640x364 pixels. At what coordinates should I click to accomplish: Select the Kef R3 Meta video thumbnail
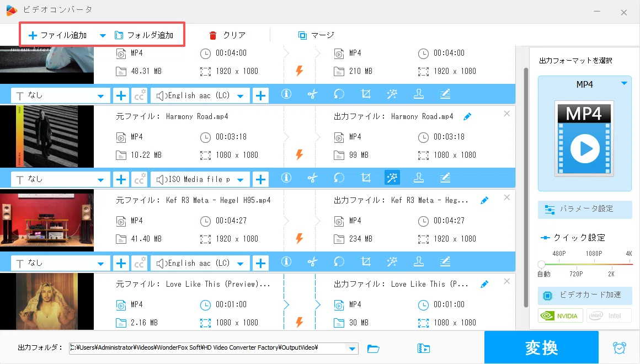click(x=47, y=221)
